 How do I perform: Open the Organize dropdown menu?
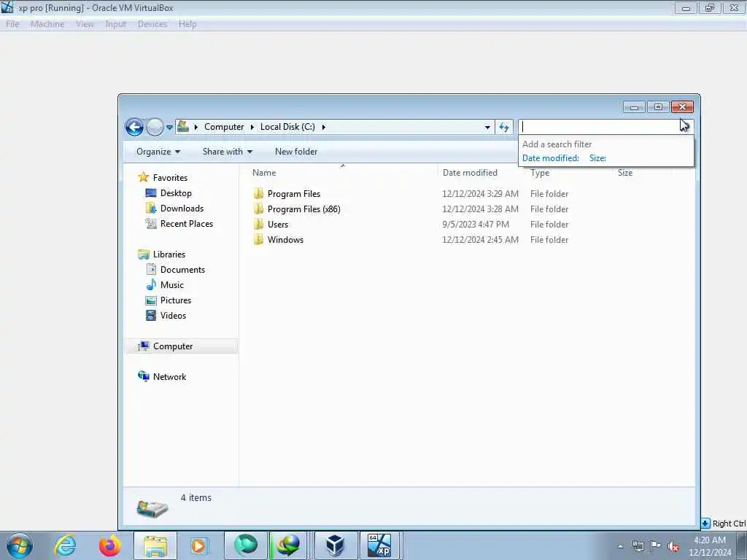pyautogui.click(x=158, y=152)
